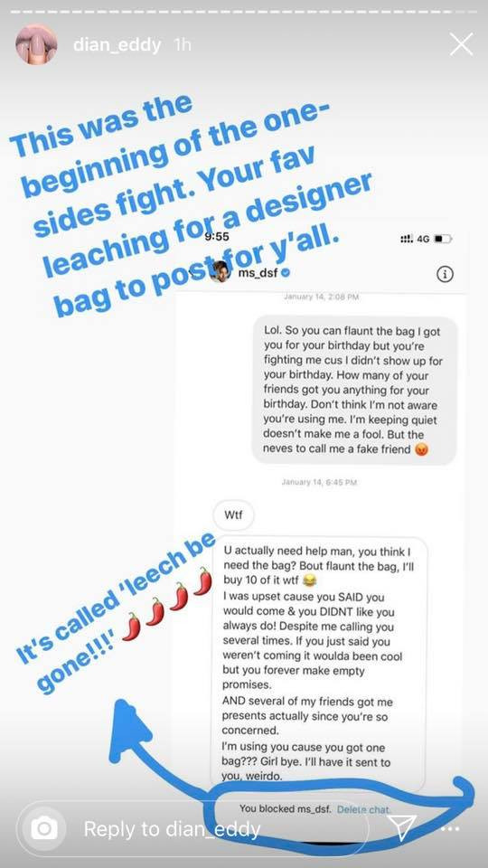
Task: Share story with paper plane icon
Action: [x=402, y=827]
